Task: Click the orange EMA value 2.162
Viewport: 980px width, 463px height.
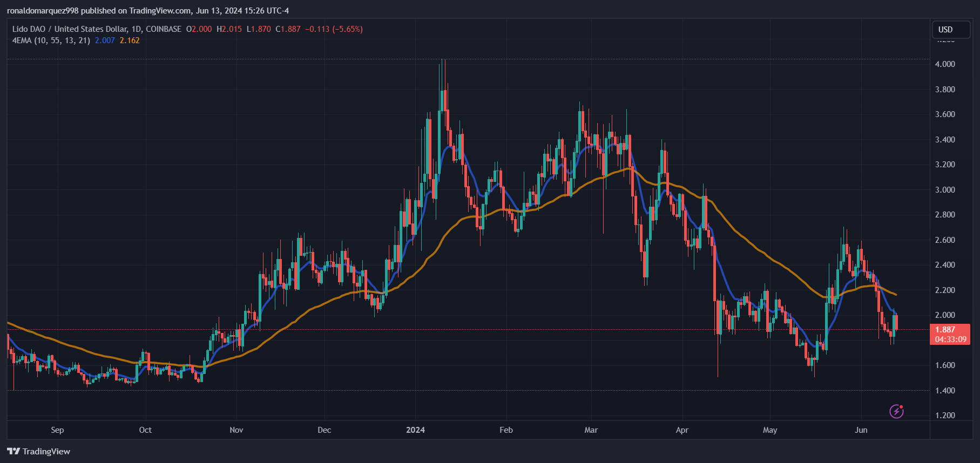Action: tap(130, 40)
